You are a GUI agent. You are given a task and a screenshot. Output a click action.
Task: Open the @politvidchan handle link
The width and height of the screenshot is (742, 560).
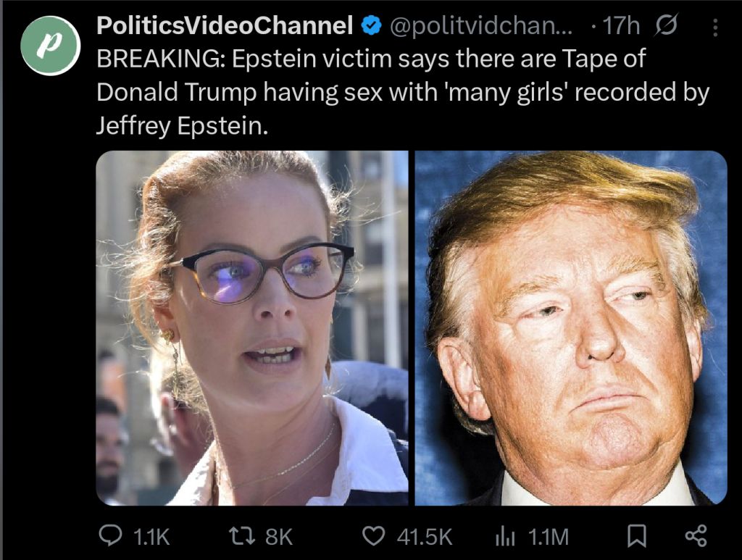481,26
